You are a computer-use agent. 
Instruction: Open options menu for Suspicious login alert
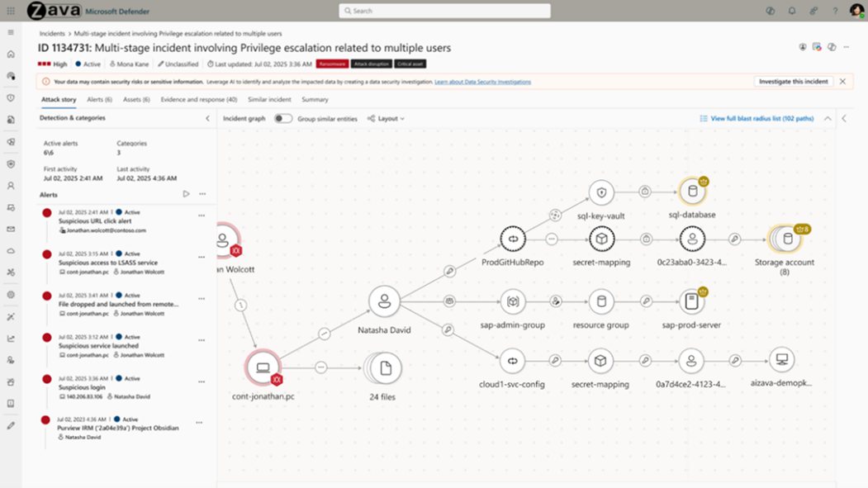coord(202,381)
